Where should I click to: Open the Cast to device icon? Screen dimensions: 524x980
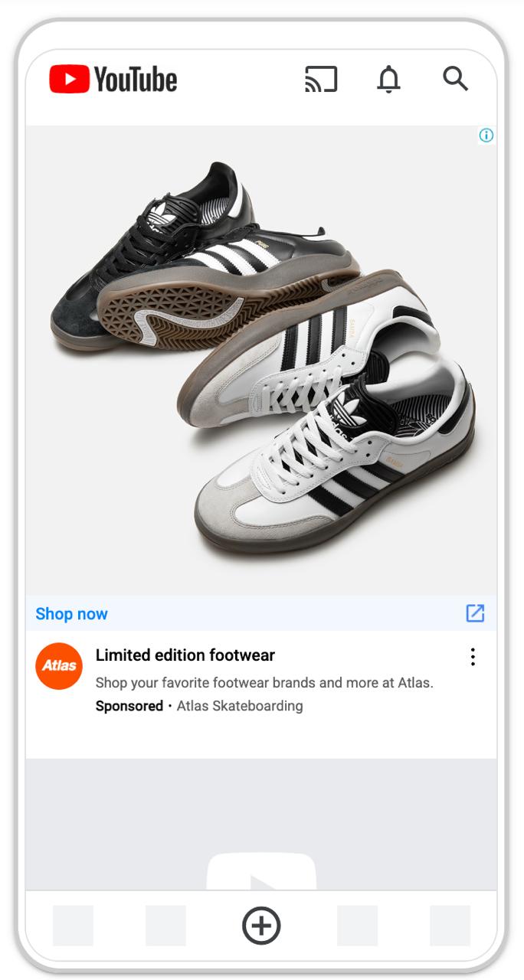(321, 79)
